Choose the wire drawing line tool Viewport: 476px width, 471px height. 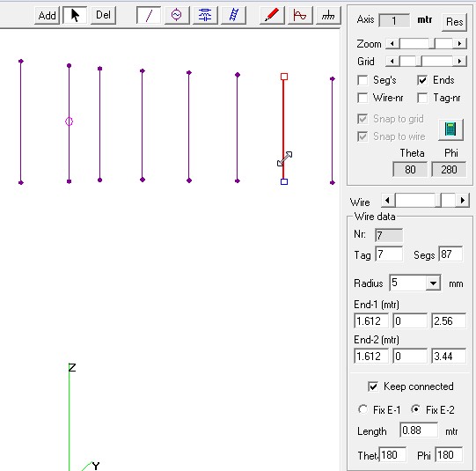pyautogui.click(x=149, y=15)
